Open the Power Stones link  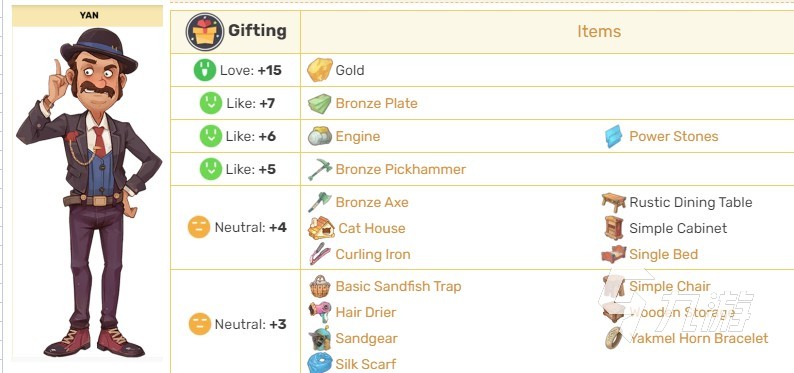point(673,136)
